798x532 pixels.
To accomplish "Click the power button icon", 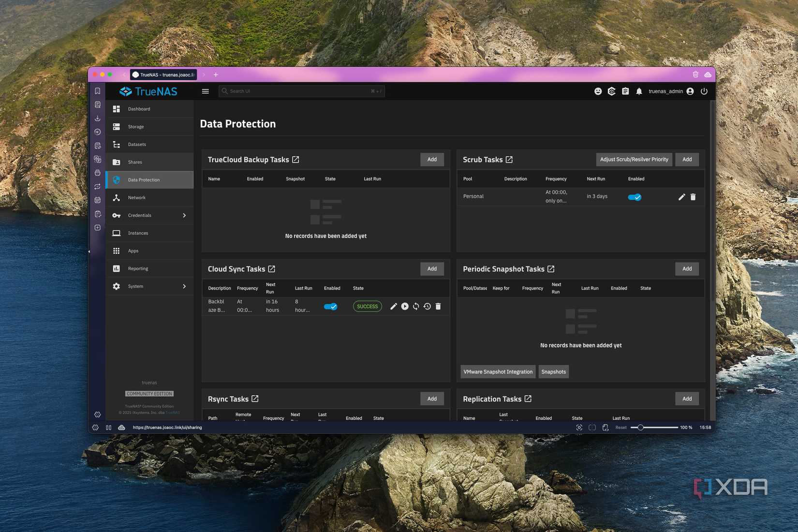I will click(x=704, y=91).
